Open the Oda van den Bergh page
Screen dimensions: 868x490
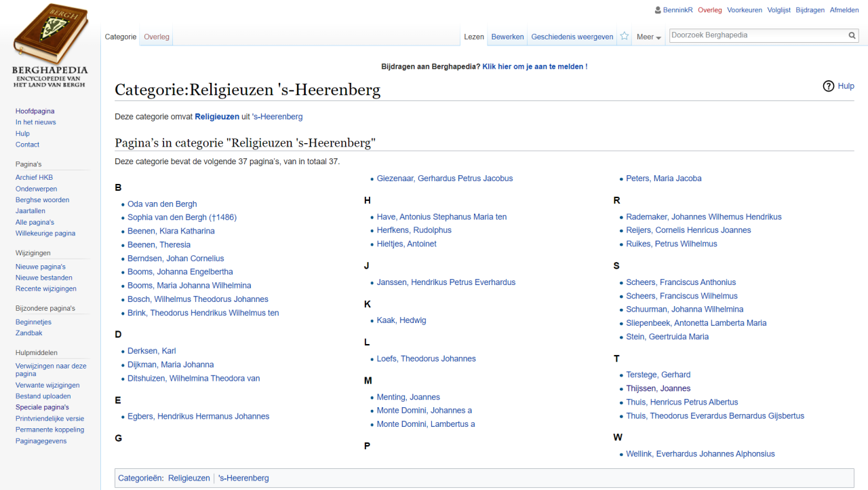(x=162, y=204)
